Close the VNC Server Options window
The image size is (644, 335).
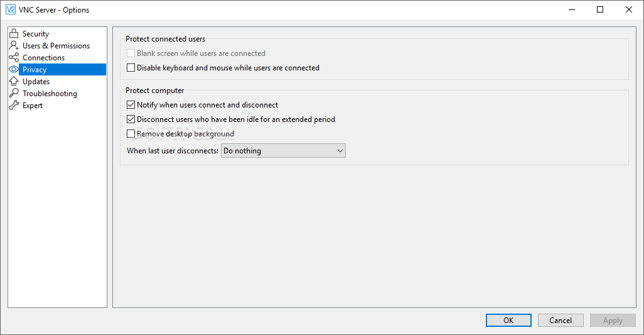tap(629, 9)
